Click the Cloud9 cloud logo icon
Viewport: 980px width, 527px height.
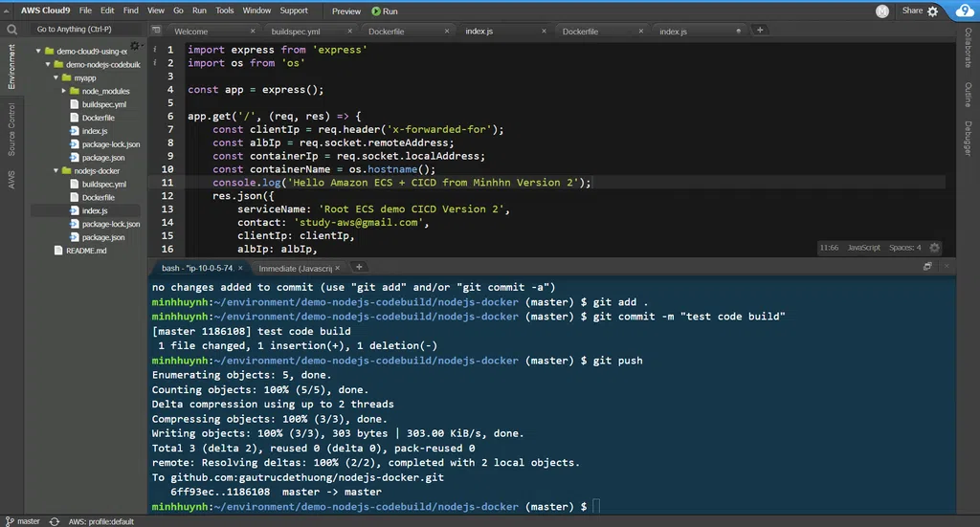[x=965, y=10]
